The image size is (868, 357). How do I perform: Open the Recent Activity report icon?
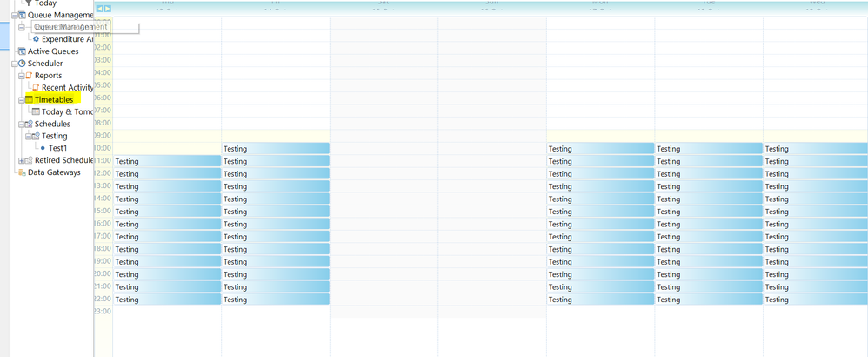pos(36,88)
